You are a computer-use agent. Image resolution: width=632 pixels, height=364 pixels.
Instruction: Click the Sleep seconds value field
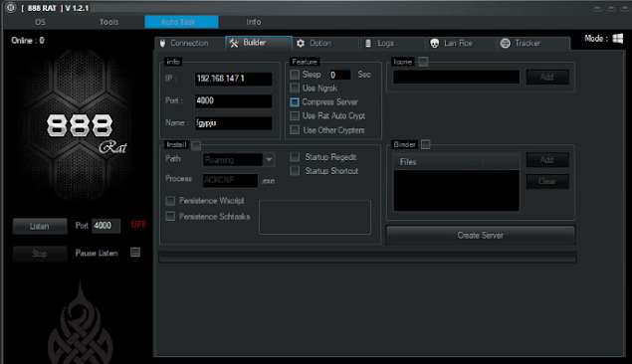[339, 75]
